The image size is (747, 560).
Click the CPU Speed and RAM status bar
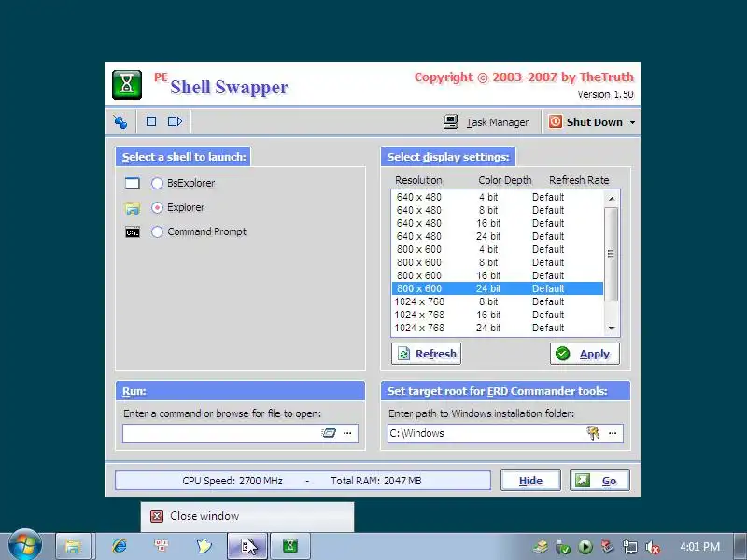[303, 481]
